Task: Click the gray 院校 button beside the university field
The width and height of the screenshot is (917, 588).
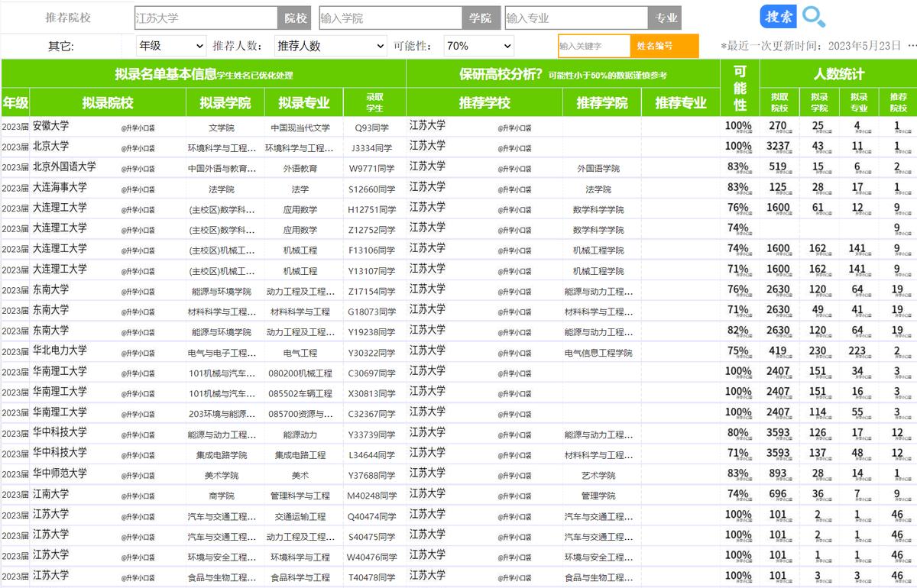Action: (295, 16)
